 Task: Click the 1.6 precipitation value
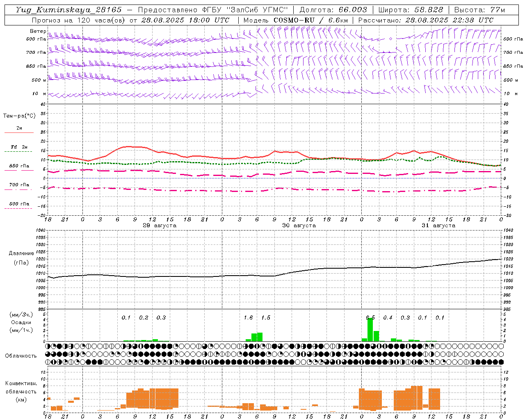tap(248, 318)
